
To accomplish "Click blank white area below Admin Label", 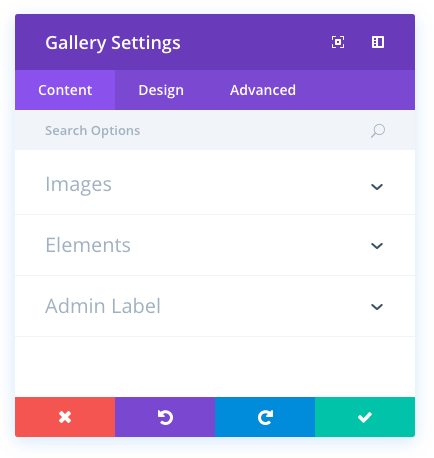I will click(x=215, y=367).
